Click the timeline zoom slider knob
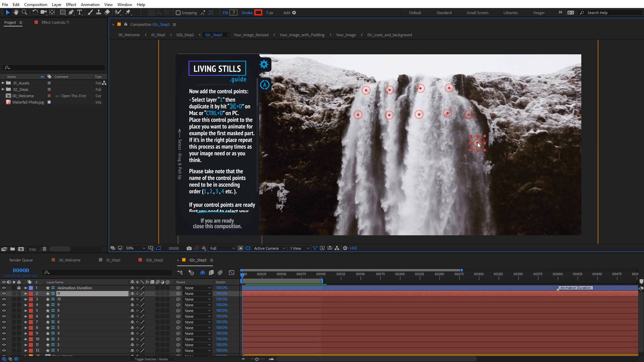Viewport: 644px width, 362px height. [257, 359]
